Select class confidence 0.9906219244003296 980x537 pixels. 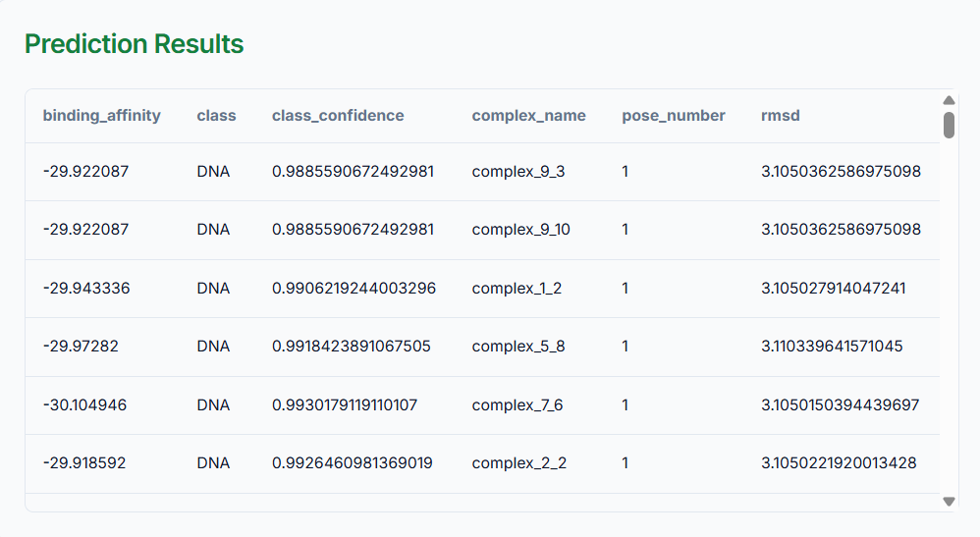[x=354, y=289]
